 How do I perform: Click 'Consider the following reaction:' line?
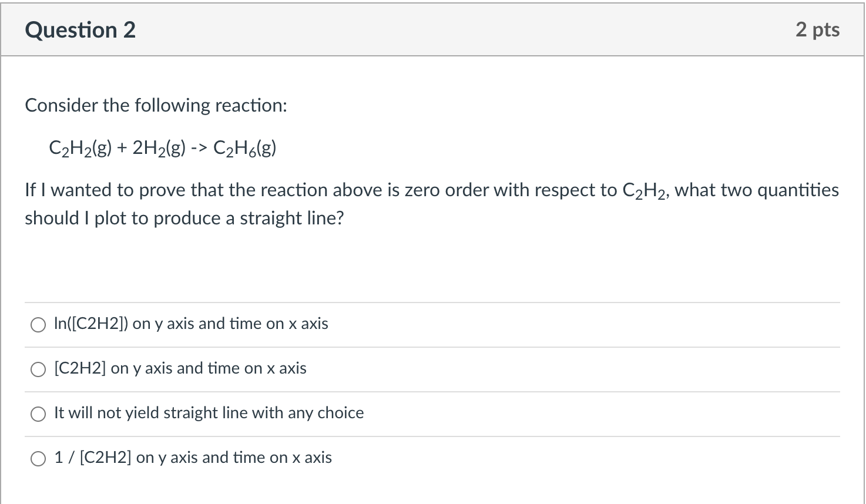pos(155,105)
